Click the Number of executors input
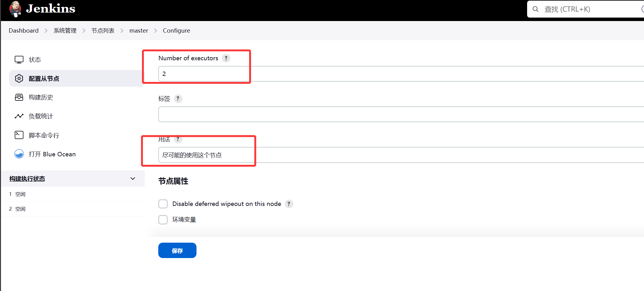 pos(401,74)
